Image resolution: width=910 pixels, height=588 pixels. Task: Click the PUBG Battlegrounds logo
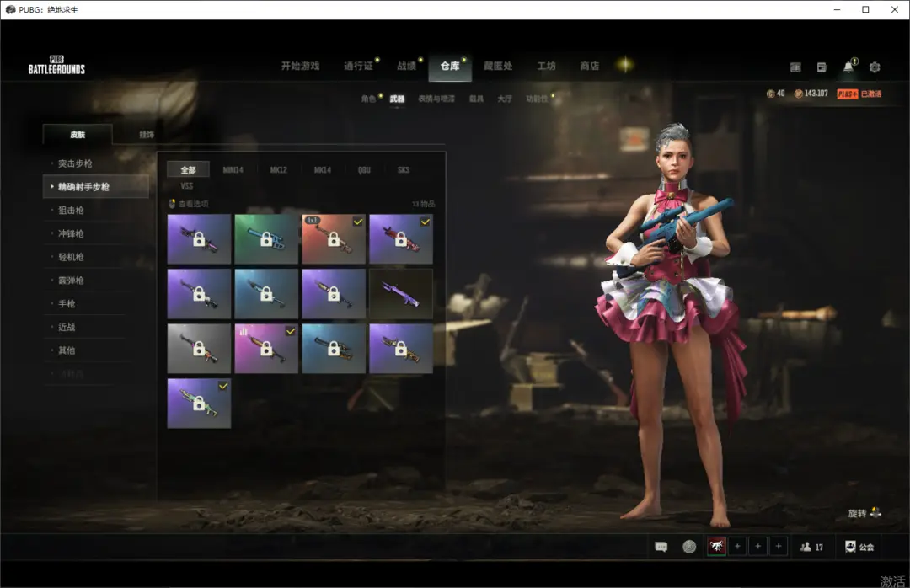(x=57, y=65)
